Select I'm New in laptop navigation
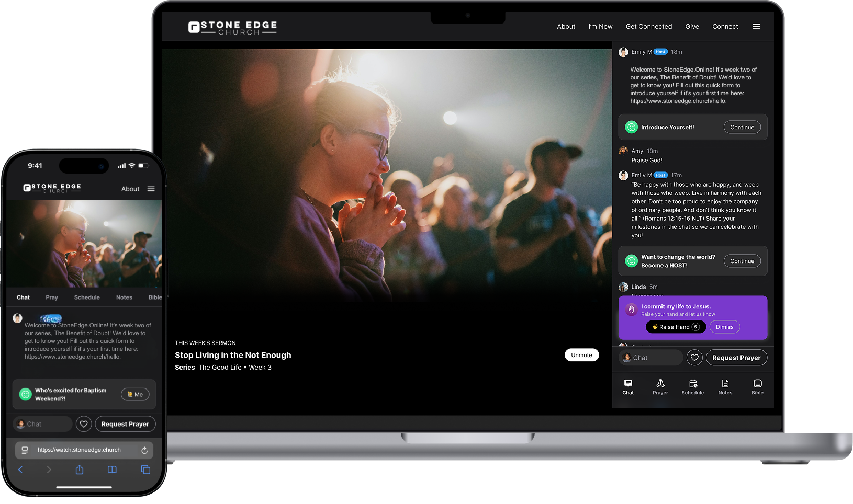853x504 pixels. pos(600,26)
